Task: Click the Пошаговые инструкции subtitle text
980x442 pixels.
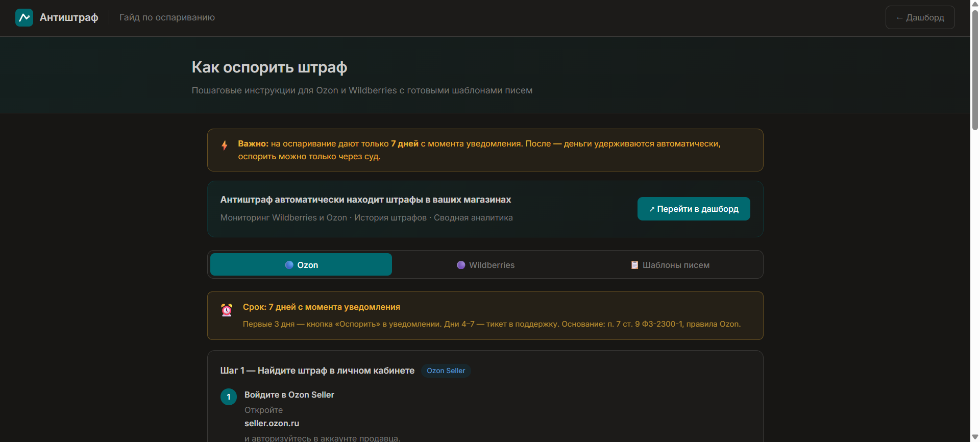Action: [x=362, y=90]
